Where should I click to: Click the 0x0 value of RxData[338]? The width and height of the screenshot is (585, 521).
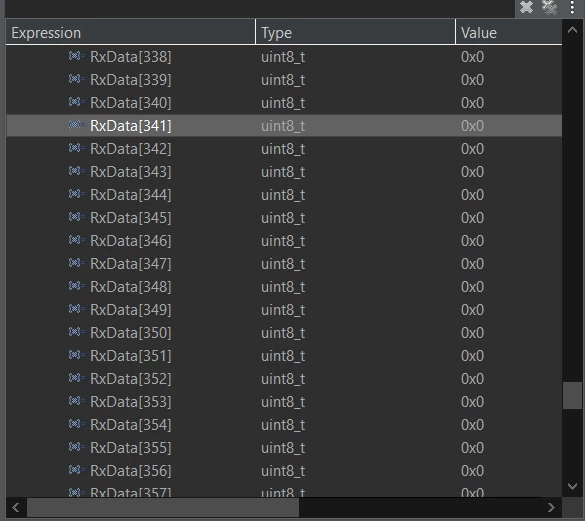pyautogui.click(x=472, y=57)
